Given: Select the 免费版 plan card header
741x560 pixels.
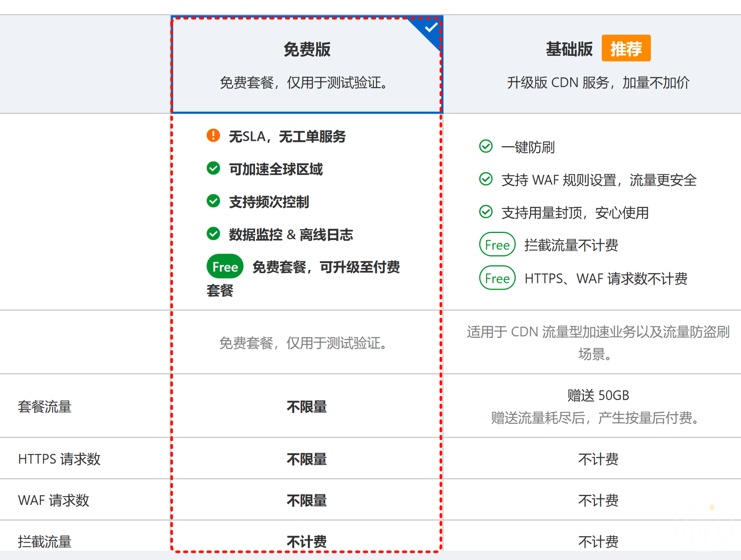Looking at the screenshot, I should coord(306,65).
